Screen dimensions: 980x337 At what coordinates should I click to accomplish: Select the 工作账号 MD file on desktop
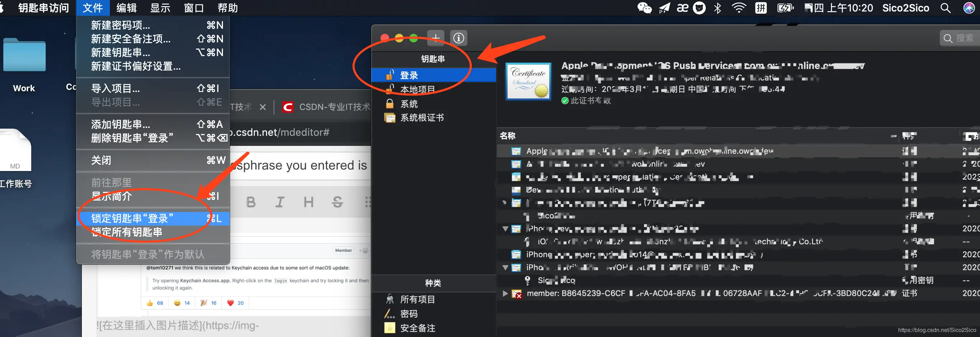tap(15, 151)
